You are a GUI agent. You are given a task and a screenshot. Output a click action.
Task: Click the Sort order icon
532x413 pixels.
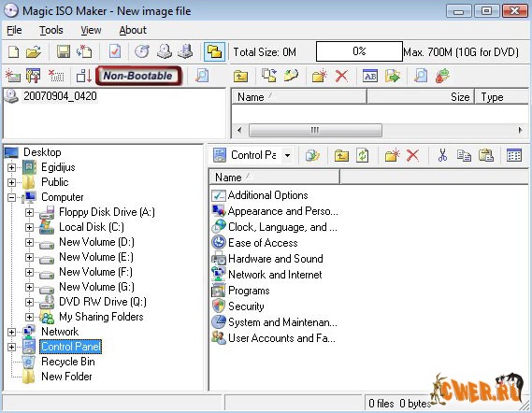pyautogui.click(x=84, y=76)
